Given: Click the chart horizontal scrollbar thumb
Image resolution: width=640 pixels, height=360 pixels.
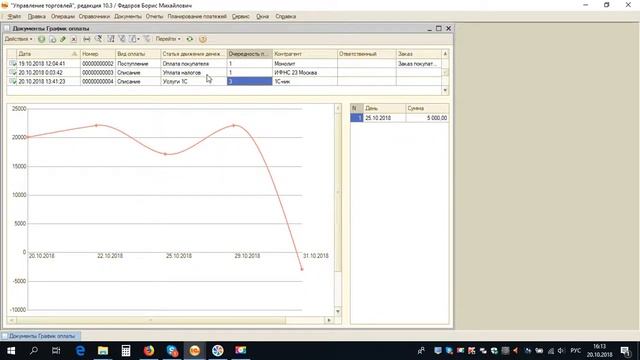Looking at the screenshot, I should click(x=151, y=320).
